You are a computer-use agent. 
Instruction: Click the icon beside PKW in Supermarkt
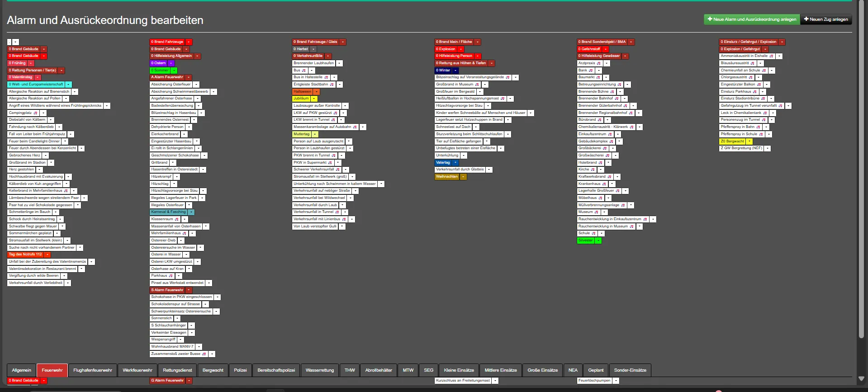[330, 163]
